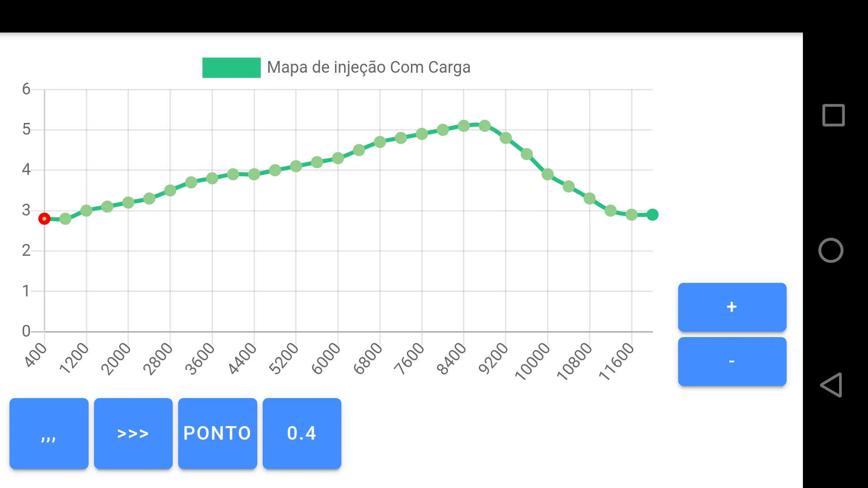
Task: Click the Android home circle button
Action: pyautogui.click(x=832, y=250)
